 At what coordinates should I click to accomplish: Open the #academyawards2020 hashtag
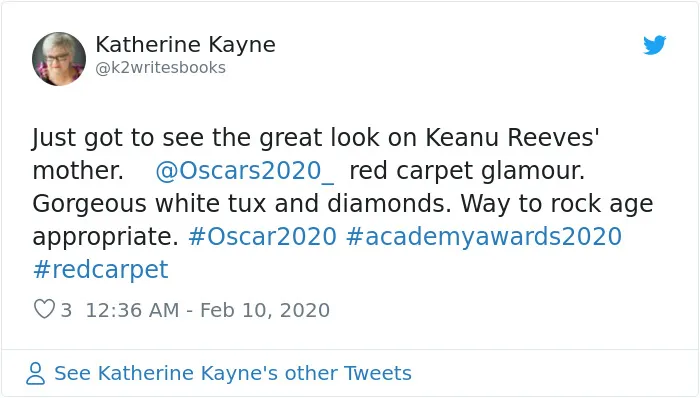tap(483, 237)
